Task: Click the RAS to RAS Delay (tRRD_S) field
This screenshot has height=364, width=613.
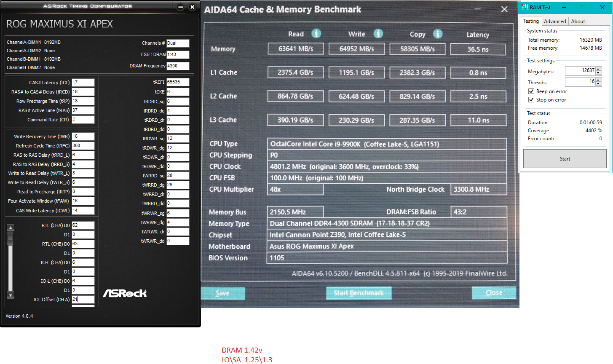Action: (83, 164)
